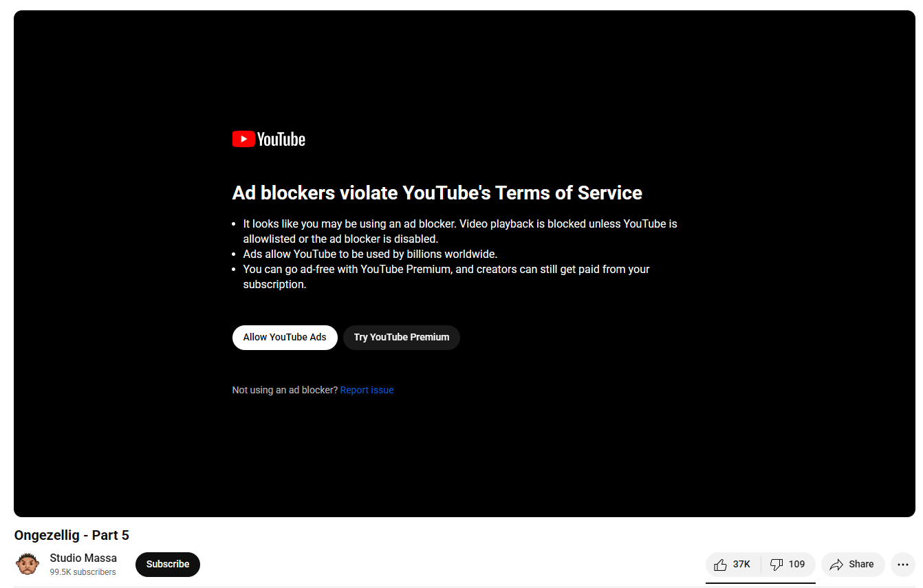Open the Studio Massa channel avatar

pyautogui.click(x=28, y=564)
